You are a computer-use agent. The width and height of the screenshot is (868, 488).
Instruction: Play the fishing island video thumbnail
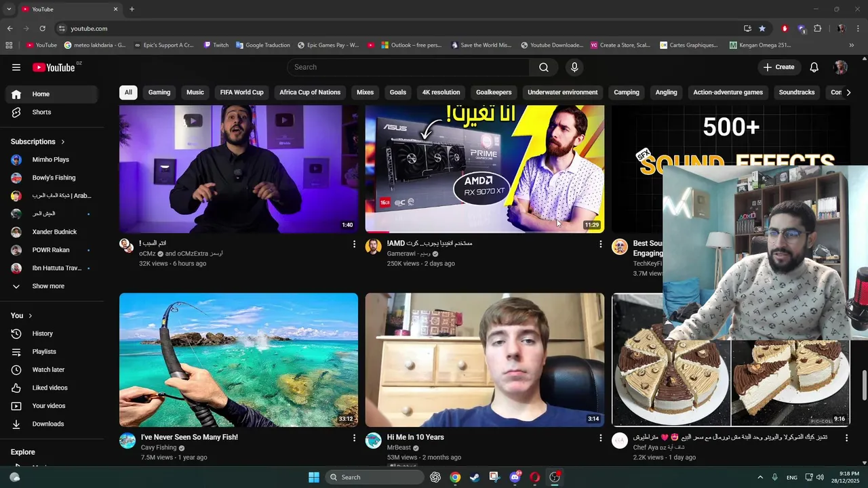239,360
